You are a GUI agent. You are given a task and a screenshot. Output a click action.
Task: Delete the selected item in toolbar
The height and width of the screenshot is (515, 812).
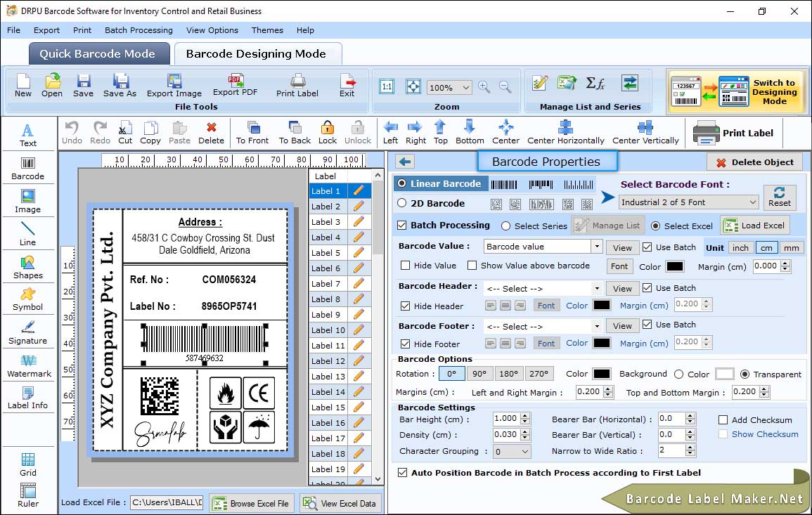point(212,133)
